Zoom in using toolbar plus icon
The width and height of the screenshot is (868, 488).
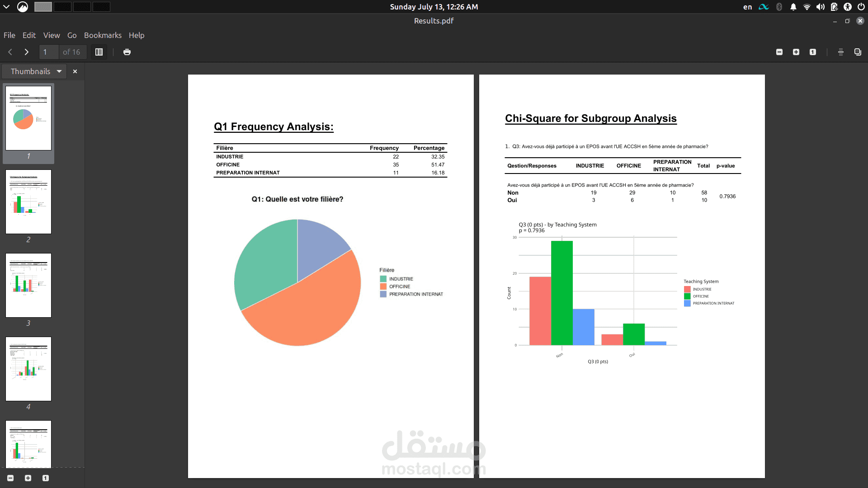796,52
